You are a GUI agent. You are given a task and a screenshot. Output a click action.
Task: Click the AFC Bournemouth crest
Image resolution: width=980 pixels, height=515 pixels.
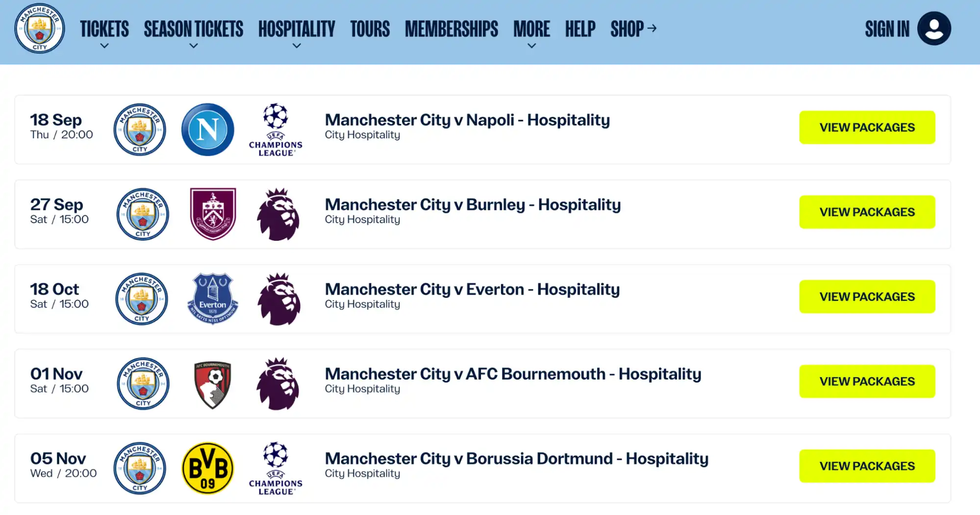(x=213, y=384)
